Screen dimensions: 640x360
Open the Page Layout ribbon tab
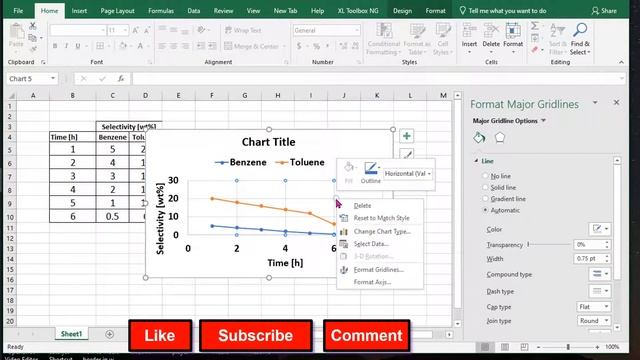point(117,11)
